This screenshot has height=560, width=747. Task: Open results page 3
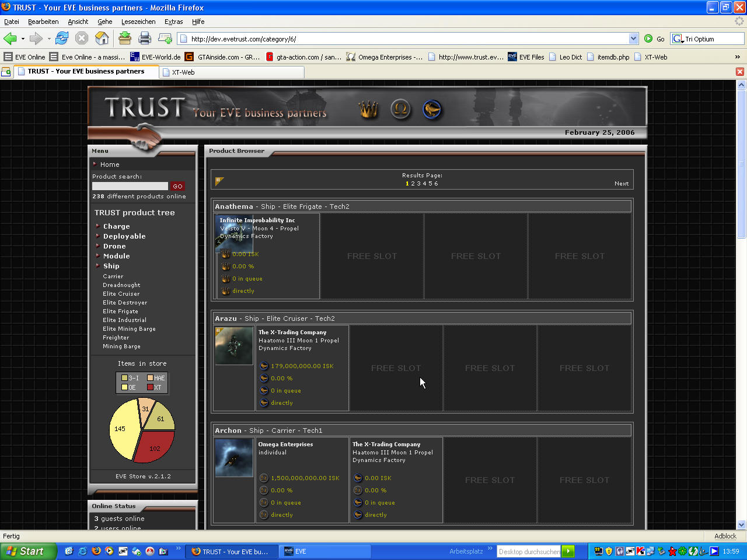pyautogui.click(x=418, y=184)
